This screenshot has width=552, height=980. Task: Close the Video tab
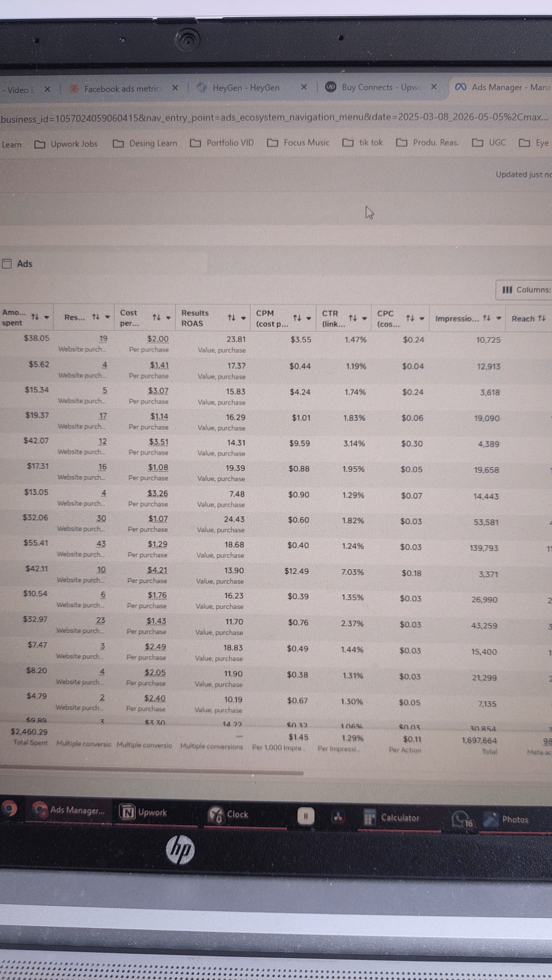[47, 89]
